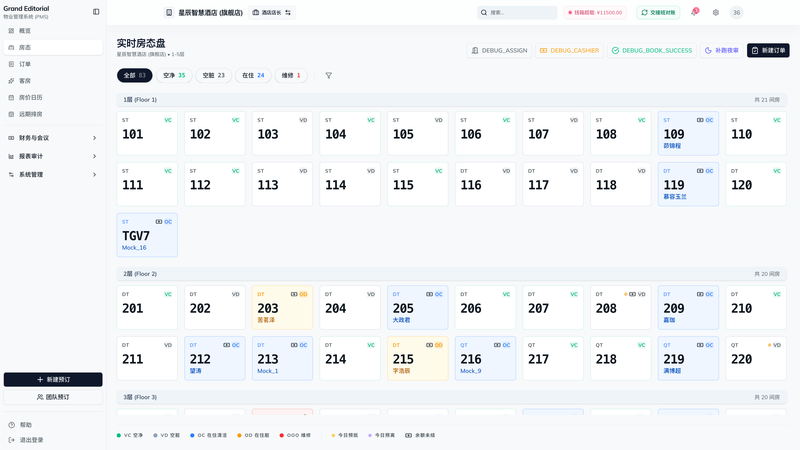Open cashbox overlimit ¥11500.00 alert
800x450 pixels.
(x=595, y=13)
